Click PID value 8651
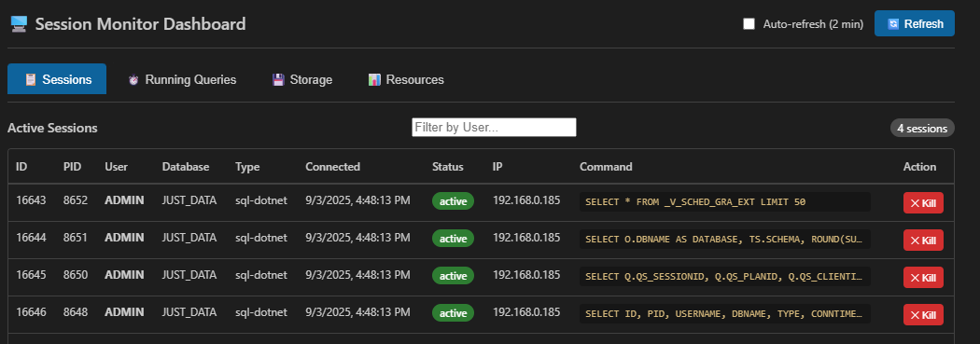This screenshot has height=344, width=980. [76, 237]
